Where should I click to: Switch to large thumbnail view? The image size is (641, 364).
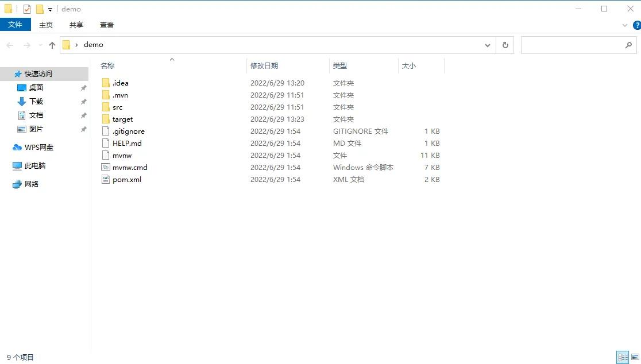(x=635, y=357)
